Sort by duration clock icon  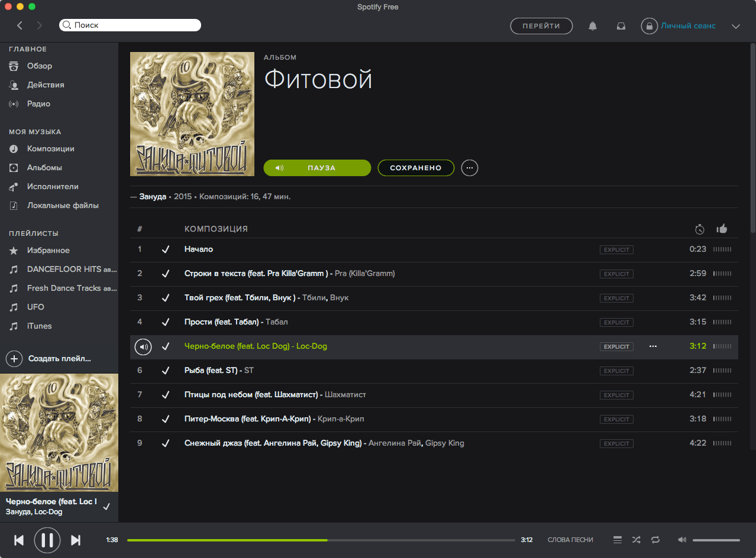(x=700, y=229)
